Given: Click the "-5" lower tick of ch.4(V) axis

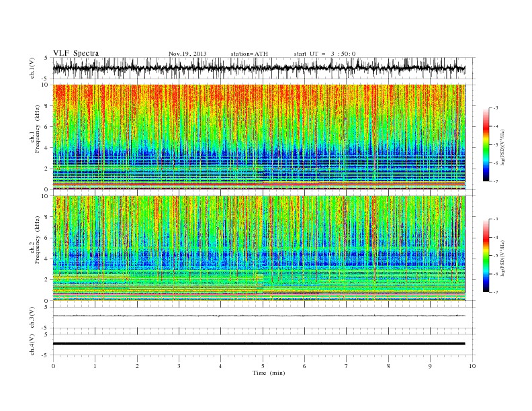Looking at the screenshot, I should 46,355.
